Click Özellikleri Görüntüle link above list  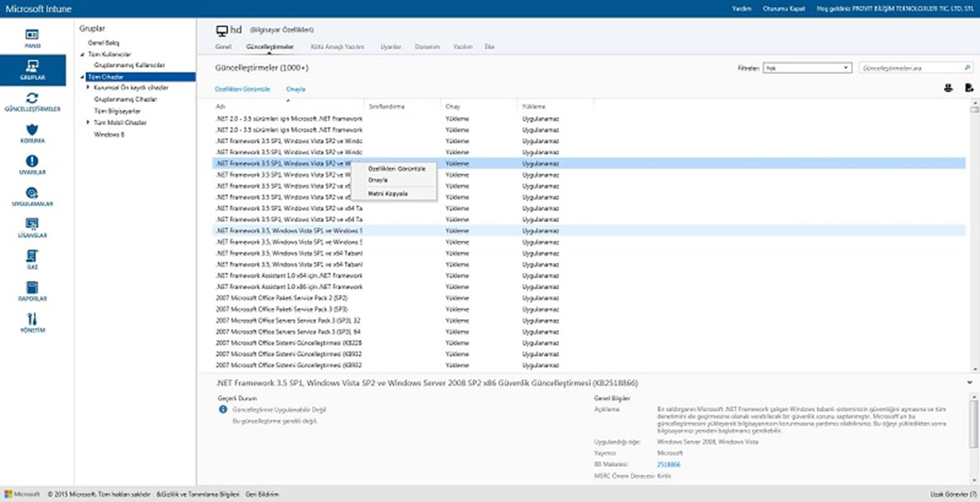coord(242,90)
